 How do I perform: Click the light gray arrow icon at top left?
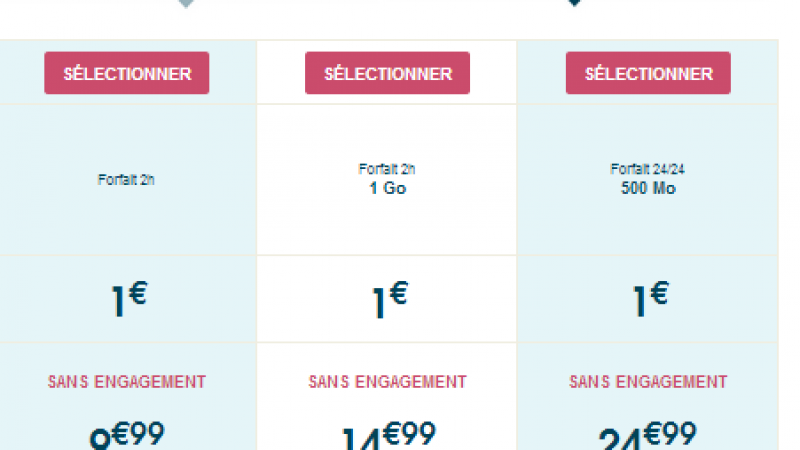pos(185,4)
